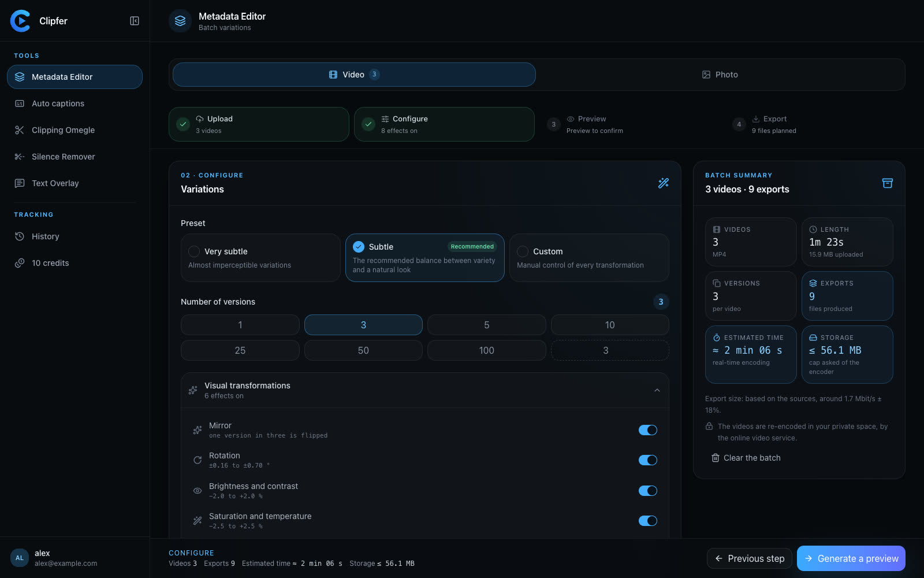924x578 pixels.
Task: Go to the Export step
Action: tap(815, 124)
